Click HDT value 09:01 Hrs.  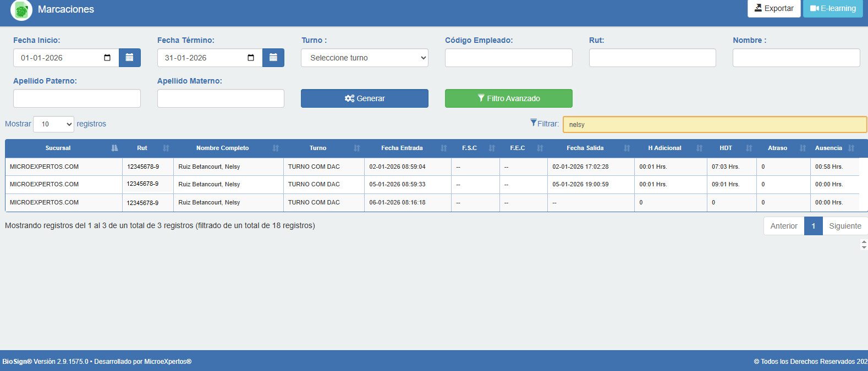click(726, 184)
